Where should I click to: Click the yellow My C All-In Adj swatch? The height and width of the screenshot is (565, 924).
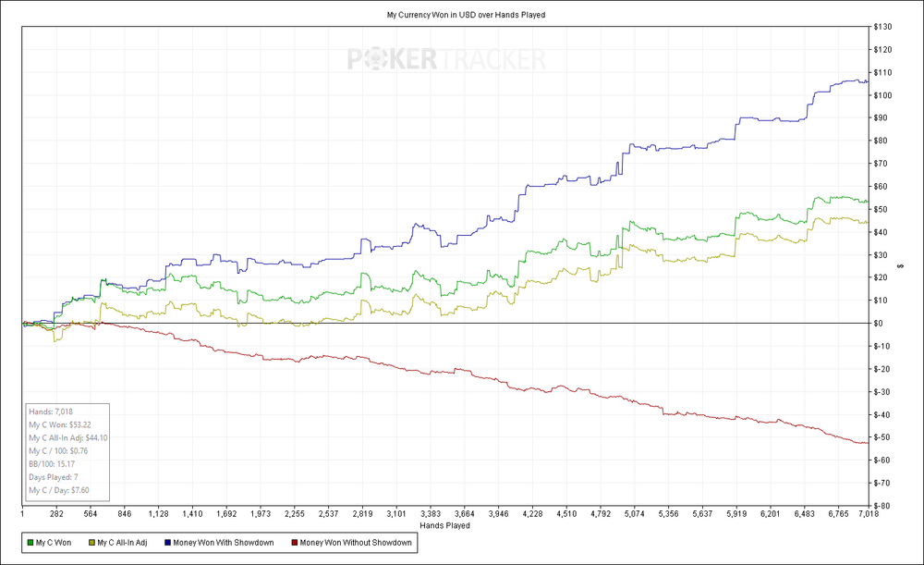pyautogui.click(x=92, y=543)
